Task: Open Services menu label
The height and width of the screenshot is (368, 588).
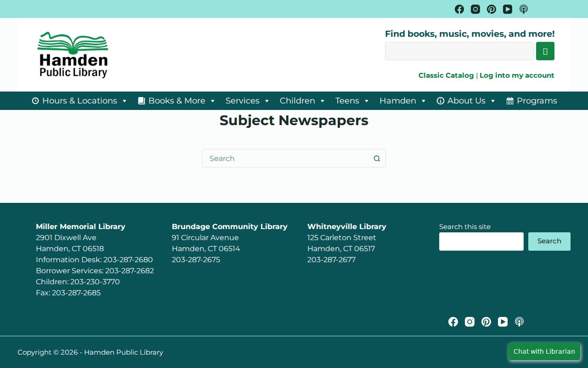Action: 243,101
